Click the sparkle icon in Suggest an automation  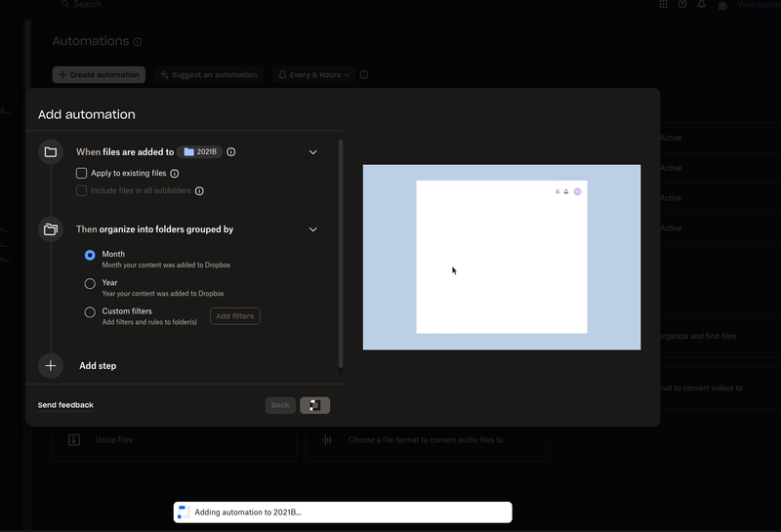164,75
